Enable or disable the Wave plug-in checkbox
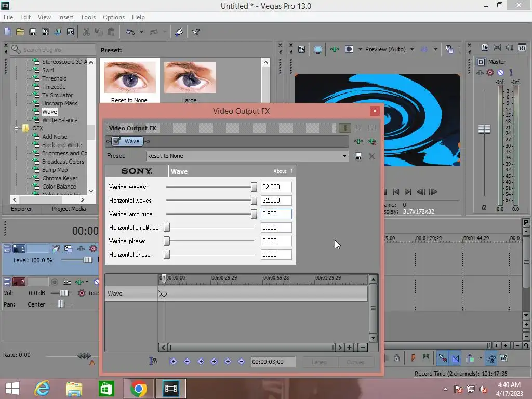The image size is (532, 399). pos(116,141)
